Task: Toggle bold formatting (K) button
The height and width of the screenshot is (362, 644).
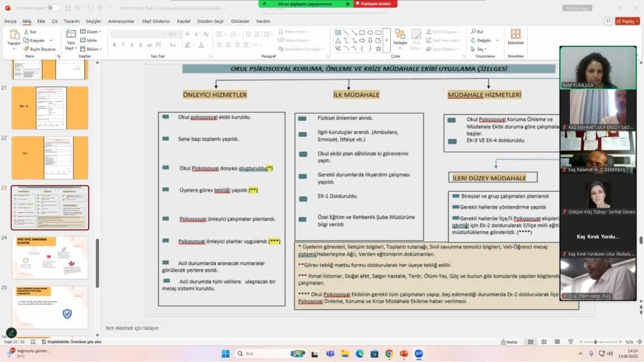Action: 114,45
